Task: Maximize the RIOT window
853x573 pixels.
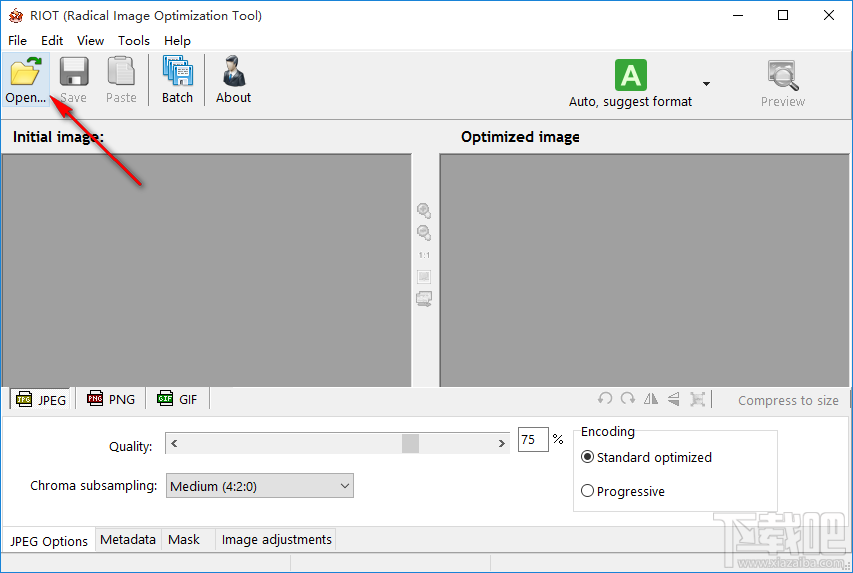Action: tap(783, 16)
